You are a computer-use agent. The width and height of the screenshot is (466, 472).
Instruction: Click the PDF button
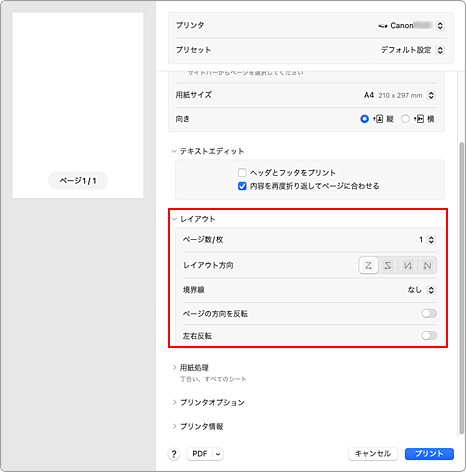point(200,454)
